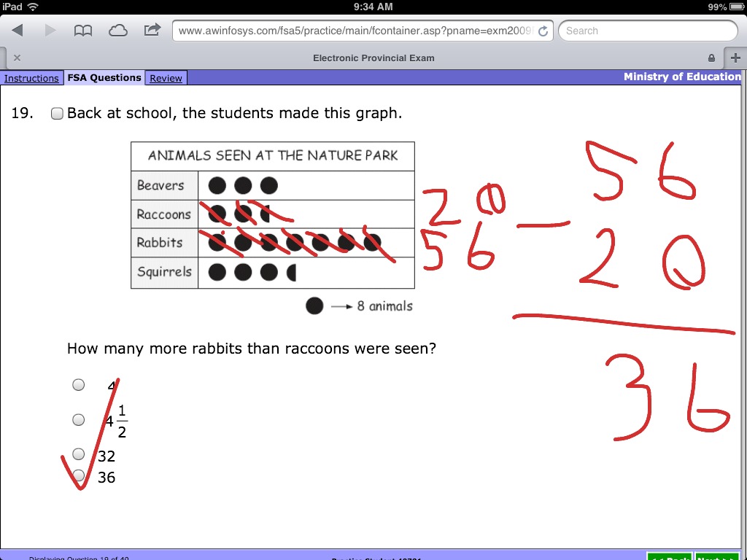Select answer option 4
This screenshot has height=560, width=747.
(x=78, y=385)
